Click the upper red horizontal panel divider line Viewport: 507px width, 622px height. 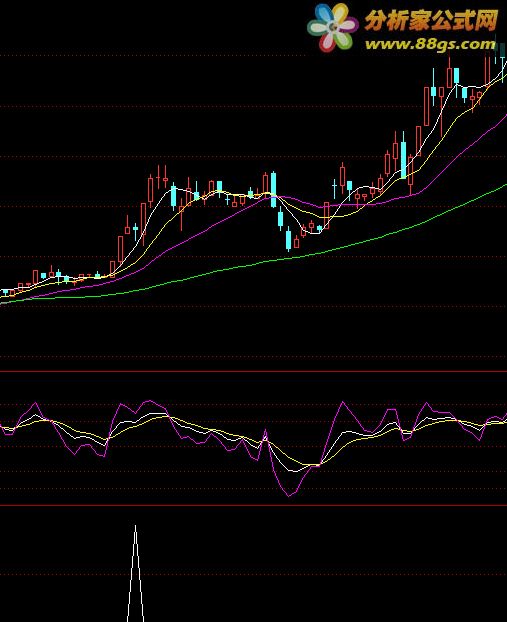(254, 371)
